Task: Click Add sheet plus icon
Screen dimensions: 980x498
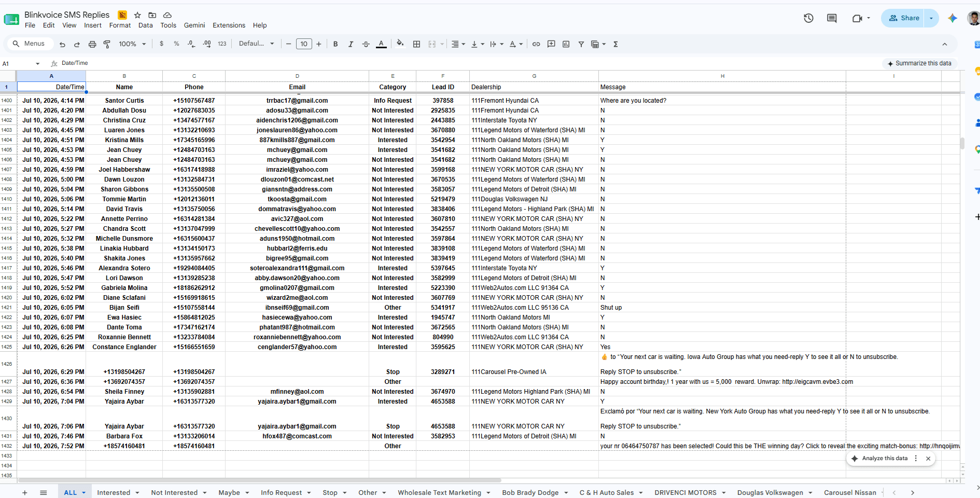Action: [24, 493]
